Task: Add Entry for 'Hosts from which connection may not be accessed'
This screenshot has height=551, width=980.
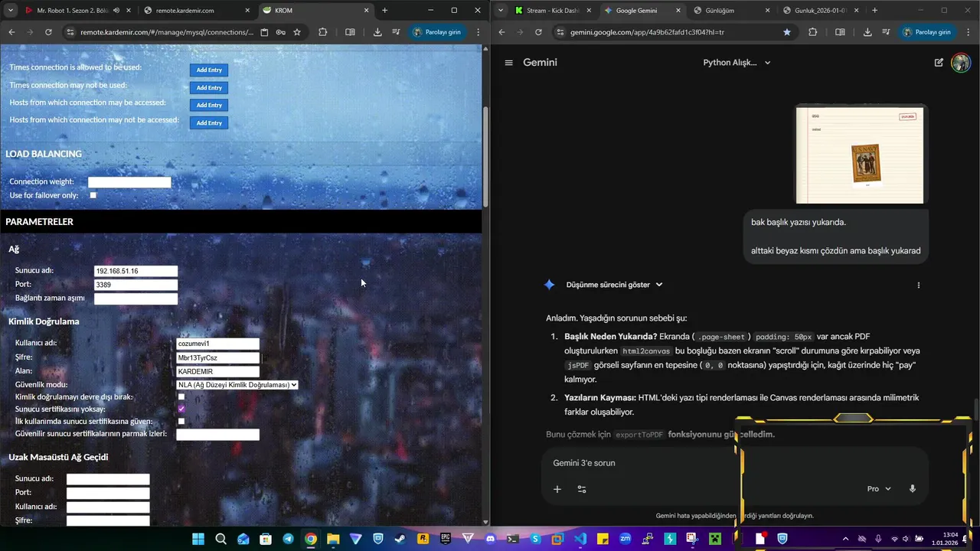Action: [x=209, y=122]
